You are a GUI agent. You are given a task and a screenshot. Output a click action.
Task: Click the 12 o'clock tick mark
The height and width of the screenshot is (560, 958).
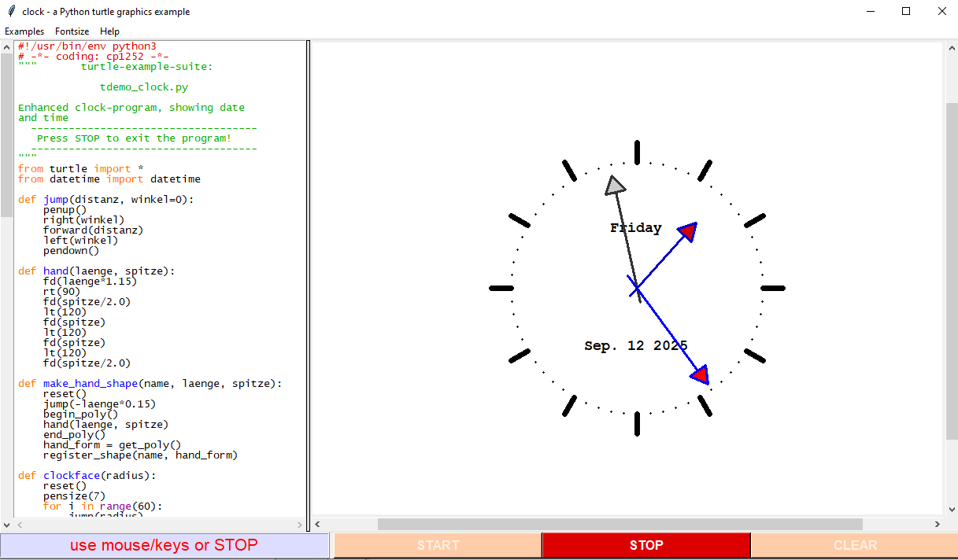[637, 152]
